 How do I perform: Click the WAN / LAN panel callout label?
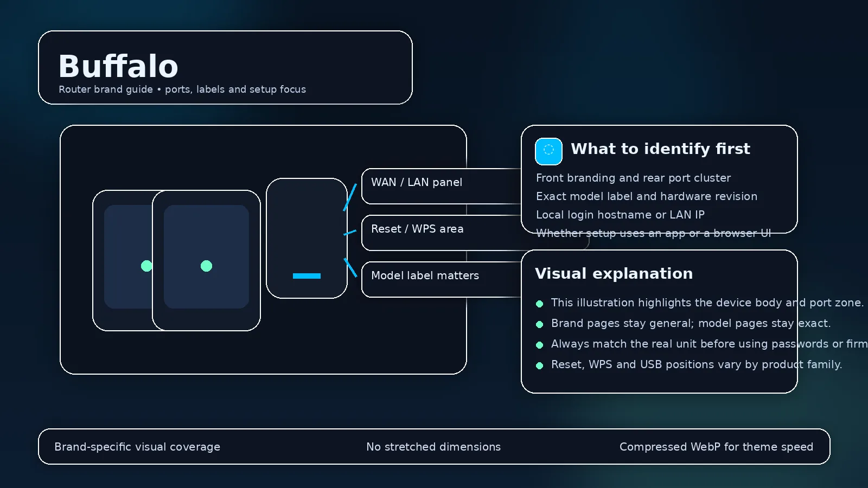417,182
